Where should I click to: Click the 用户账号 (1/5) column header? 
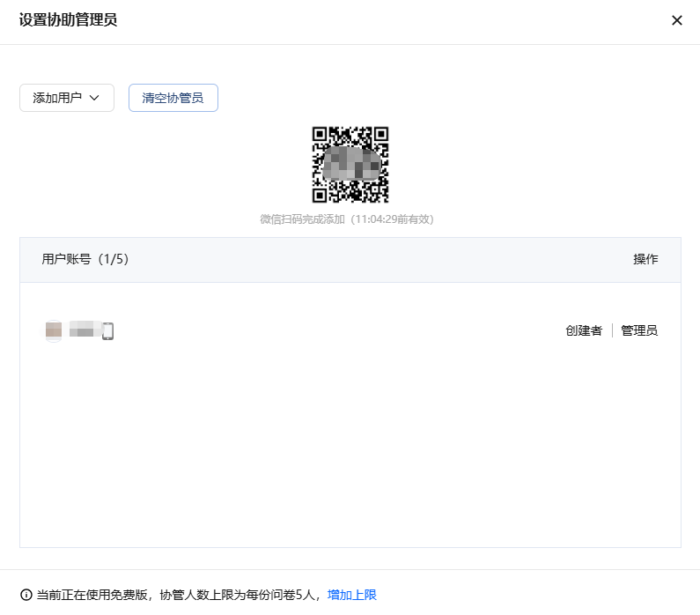point(85,259)
